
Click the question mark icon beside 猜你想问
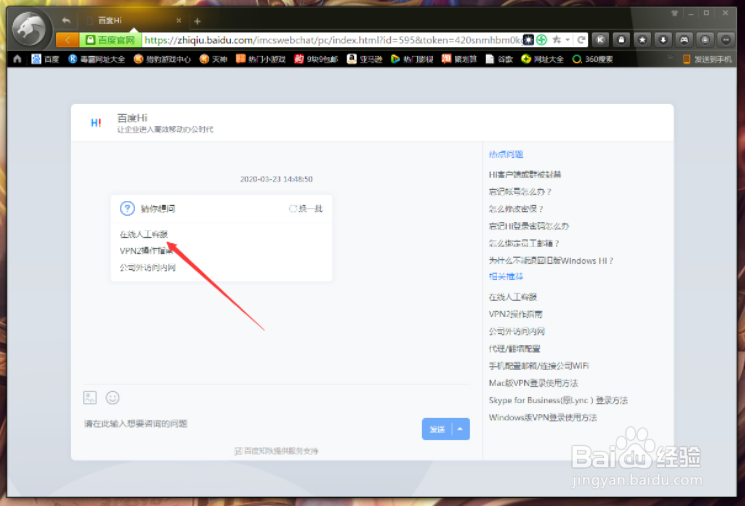click(x=127, y=208)
